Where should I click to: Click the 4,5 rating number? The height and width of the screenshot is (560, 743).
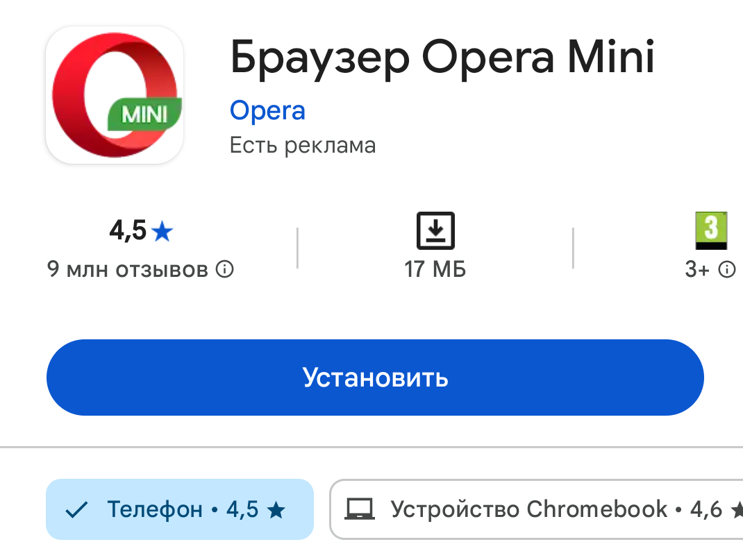[x=128, y=231]
